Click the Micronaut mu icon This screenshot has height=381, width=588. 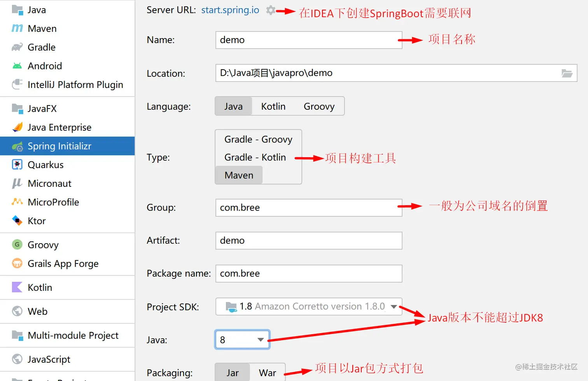(17, 183)
